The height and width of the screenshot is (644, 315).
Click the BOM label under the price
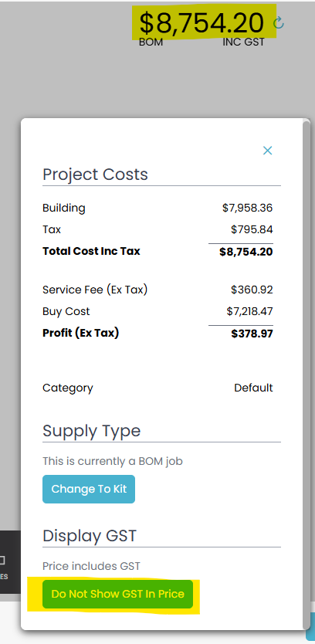(x=151, y=42)
